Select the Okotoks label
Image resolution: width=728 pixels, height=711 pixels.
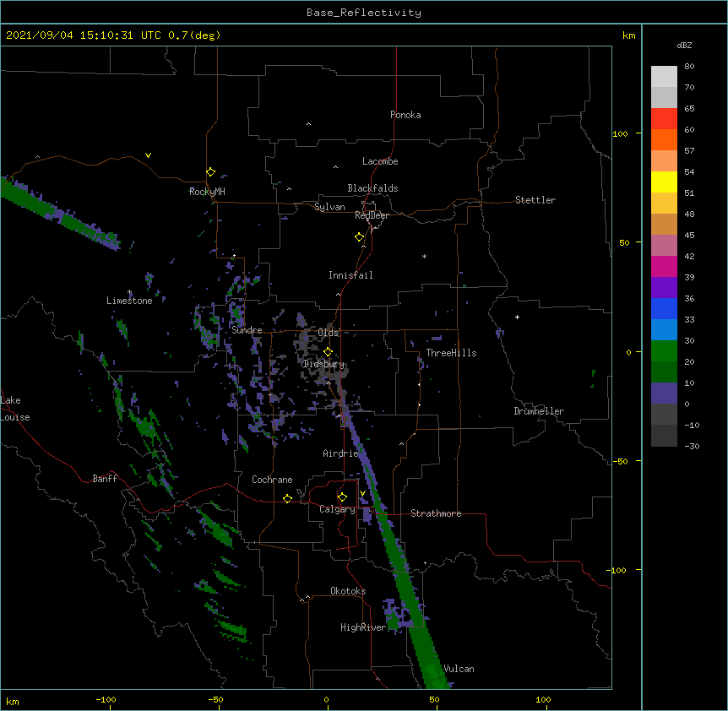tap(348, 591)
